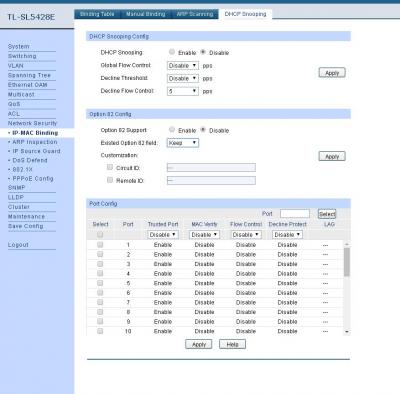Viewport: 400px width, 394px height.
Task: Open the MAC Verify dropdown
Action: pos(204,235)
